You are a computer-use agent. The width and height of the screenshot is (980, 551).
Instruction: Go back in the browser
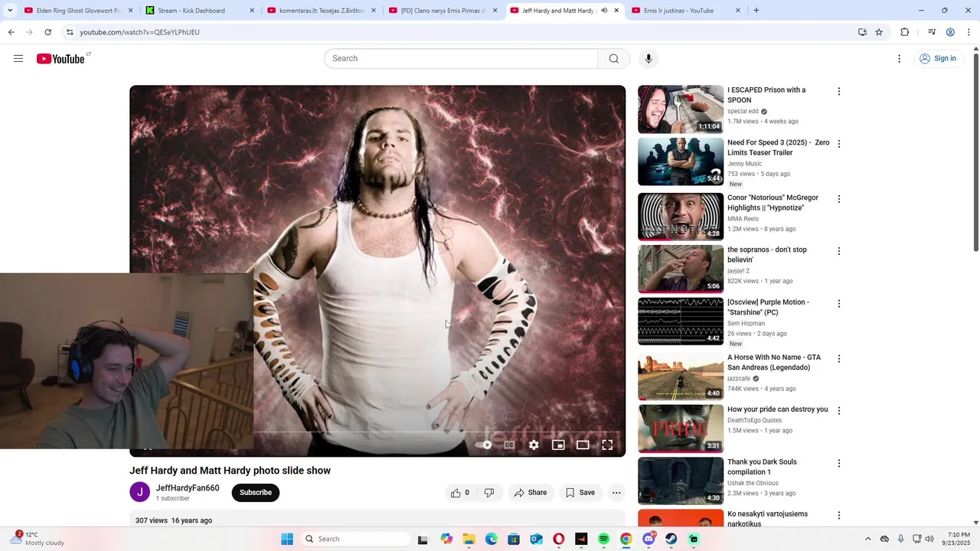(11, 32)
